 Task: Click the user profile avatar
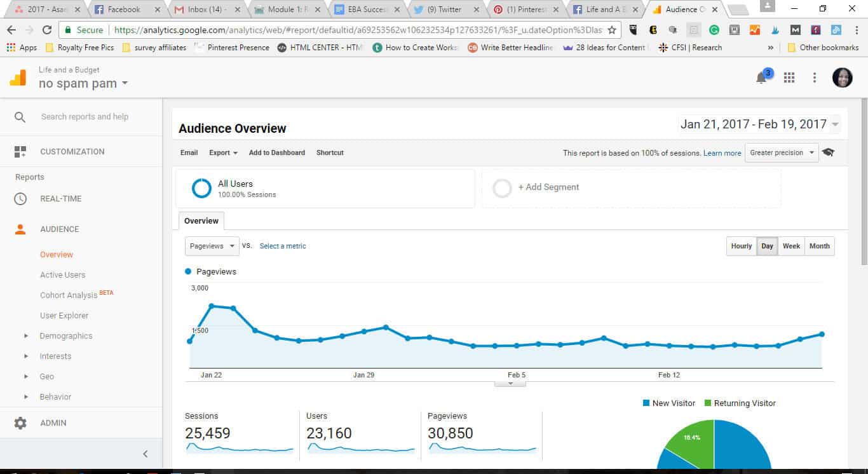pyautogui.click(x=843, y=78)
